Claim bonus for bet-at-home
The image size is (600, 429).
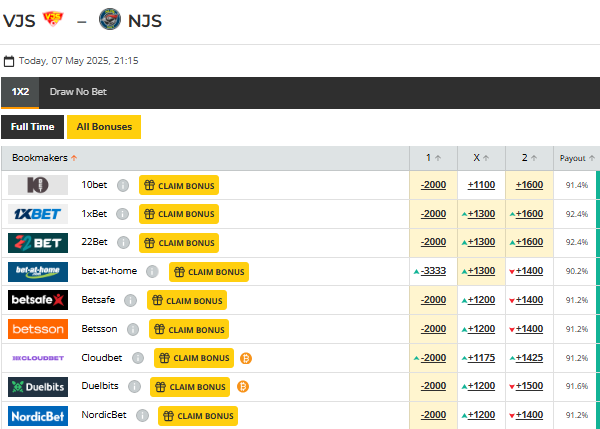209,272
